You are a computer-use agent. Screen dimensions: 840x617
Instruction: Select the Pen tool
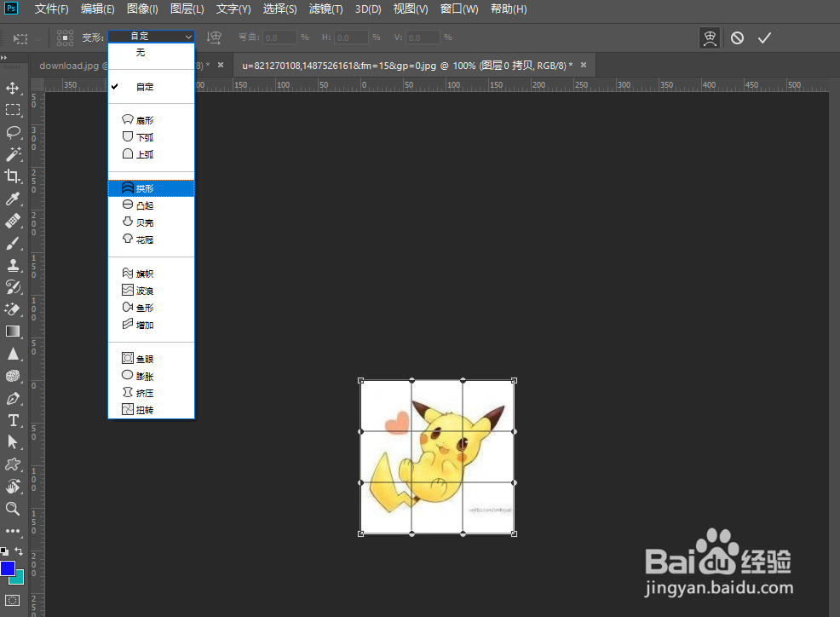13,398
